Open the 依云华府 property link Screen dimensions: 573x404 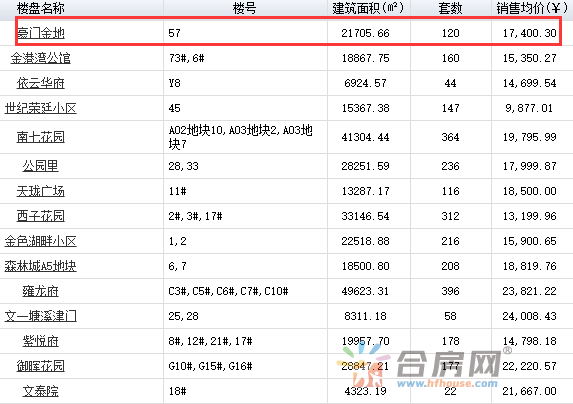click(41, 83)
